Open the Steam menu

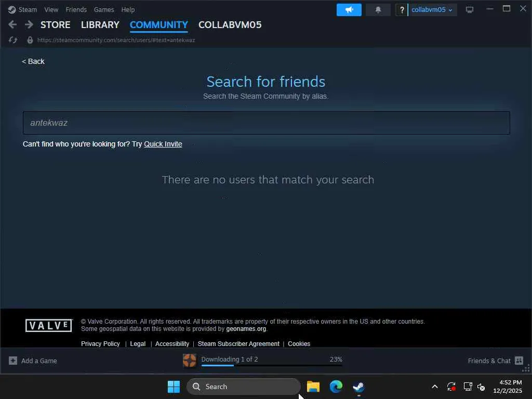coord(28,9)
